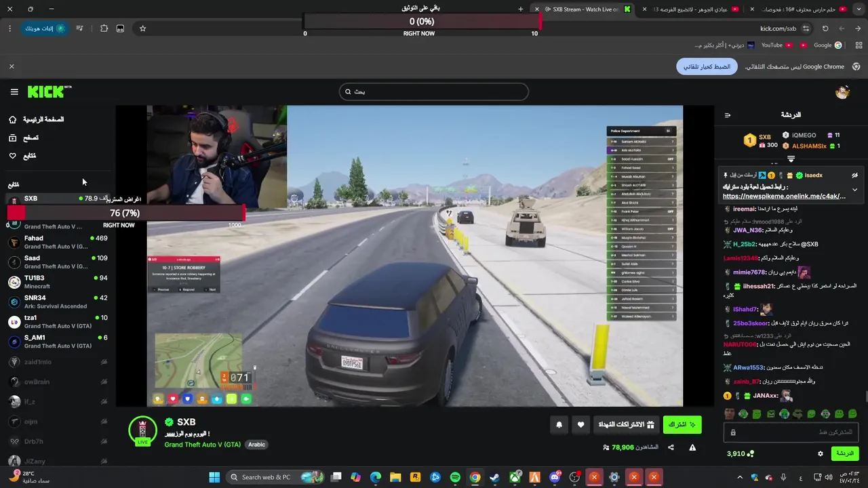The width and height of the screenshot is (868, 488).
Task: Open the offline zaid1mlo channel
Action: [x=58, y=362]
